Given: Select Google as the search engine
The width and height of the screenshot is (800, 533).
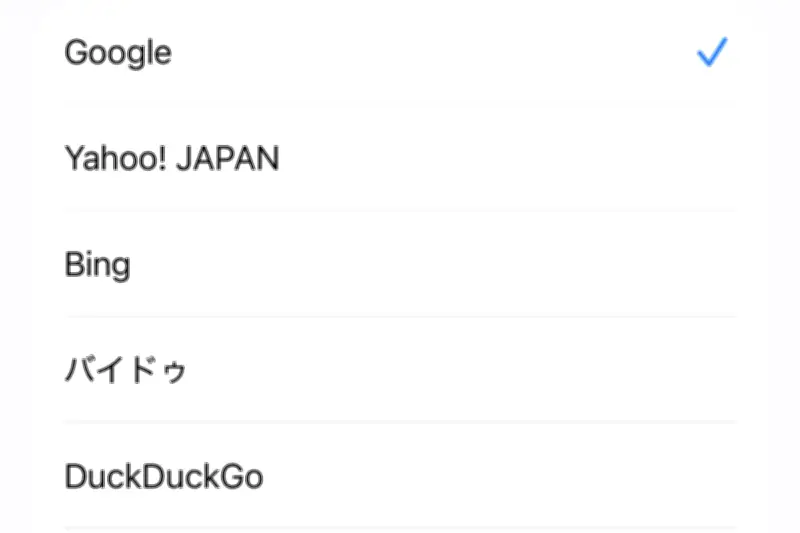Looking at the screenshot, I should tap(400, 53).
